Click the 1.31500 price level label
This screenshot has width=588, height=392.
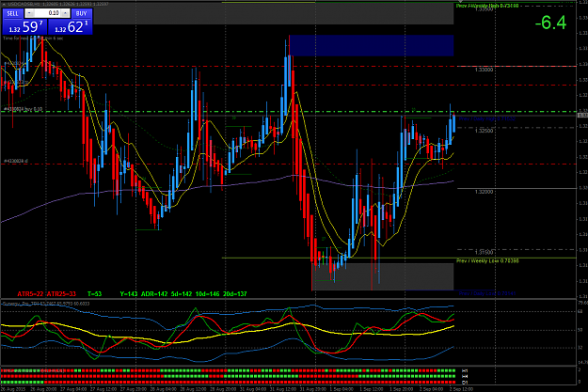[485, 253]
